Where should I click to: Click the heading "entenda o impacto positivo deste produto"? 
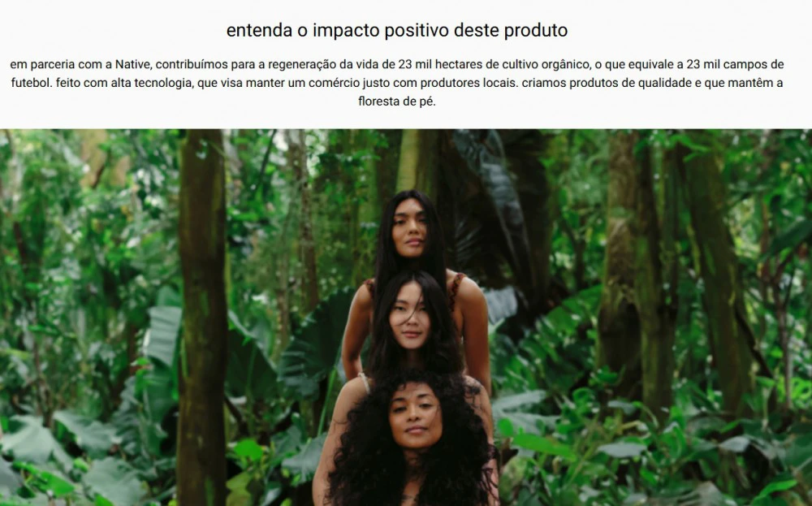[x=397, y=31]
